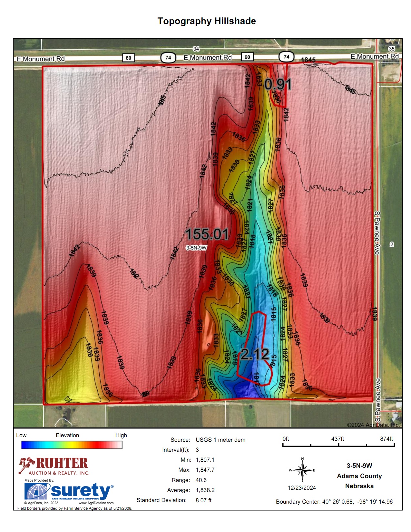The image size is (411, 532).
Task: Click the elevation color gradient bar
Action: tap(72, 445)
